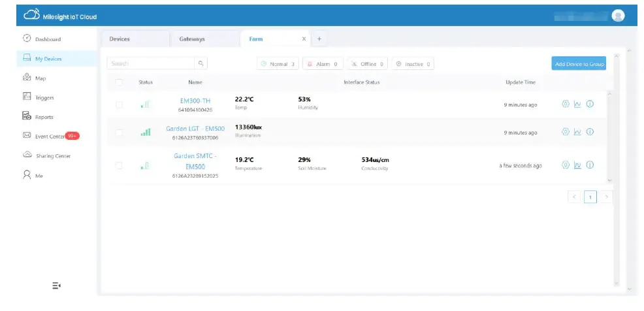Click serial number 6126A23760337006
This screenshot has width=644, height=311.
point(195,138)
